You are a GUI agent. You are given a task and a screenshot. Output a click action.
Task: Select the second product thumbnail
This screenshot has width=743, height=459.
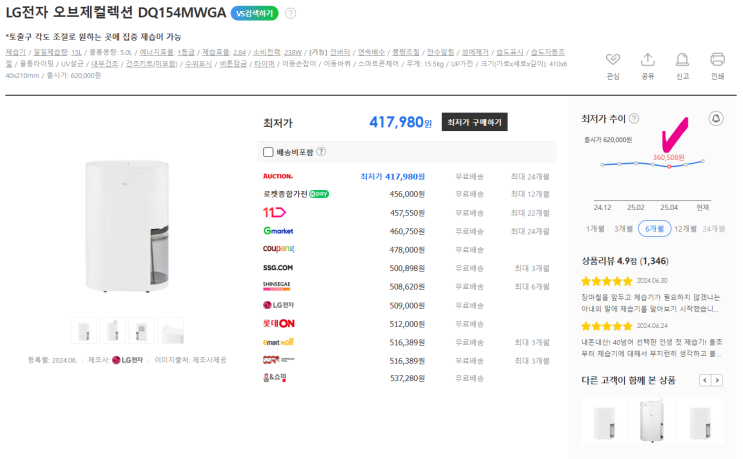112,330
